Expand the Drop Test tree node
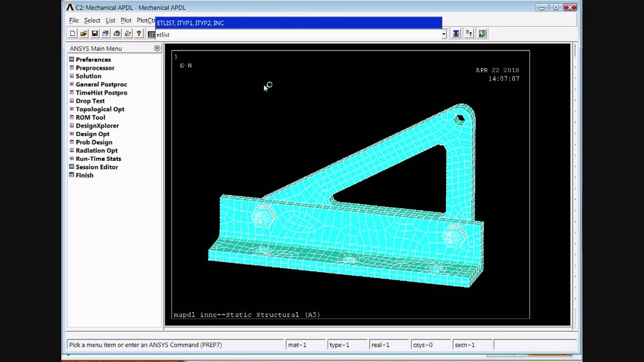Image resolution: width=644 pixels, height=362 pixels. point(71,101)
